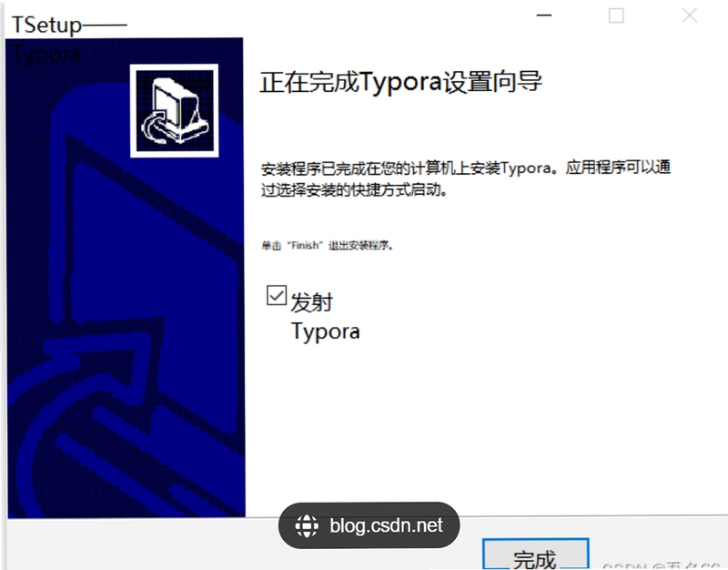Screen dimensions: 728x570
Task: Uncheck the 发射 Typora launch checkbox
Action: coord(277,295)
